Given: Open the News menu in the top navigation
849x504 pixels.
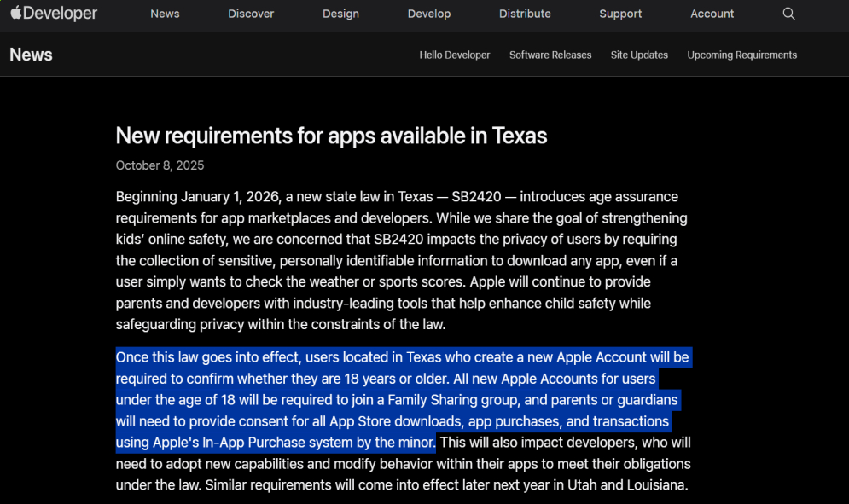Looking at the screenshot, I should pos(165,14).
